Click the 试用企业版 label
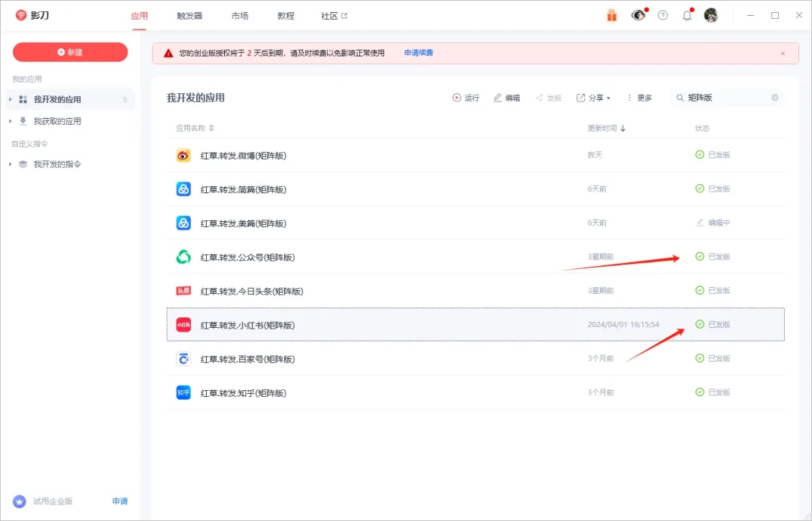This screenshot has width=812, height=521. (x=53, y=501)
